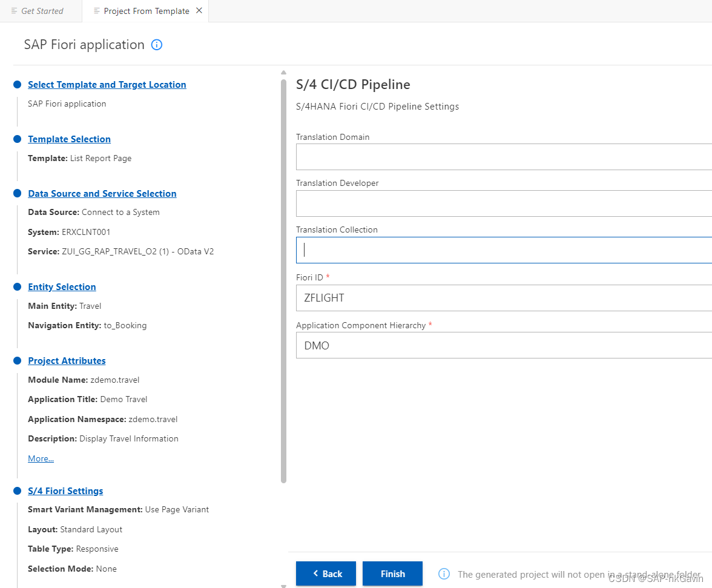The width and height of the screenshot is (712, 588).
Task: Select 'Smart Variant Management: Use Page Variant'
Action: coord(118,509)
